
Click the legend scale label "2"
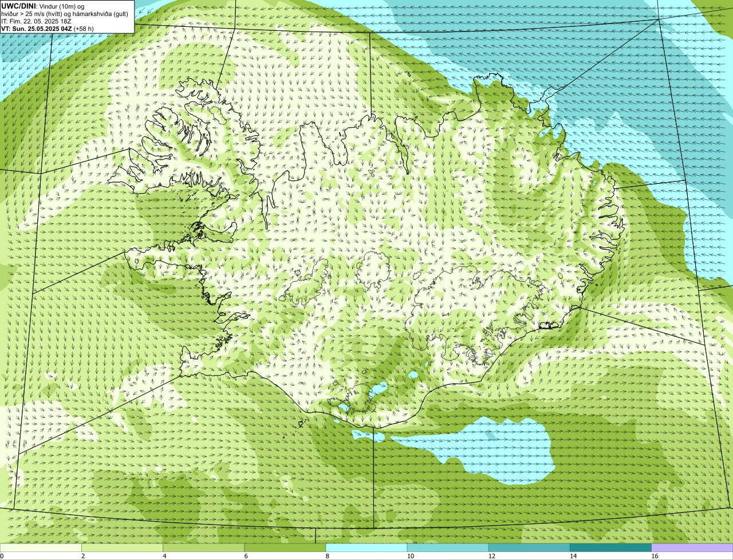(83, 556)
